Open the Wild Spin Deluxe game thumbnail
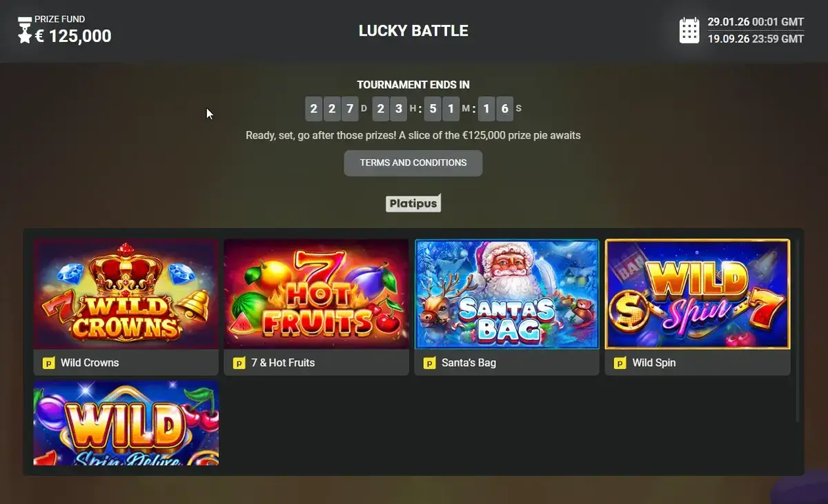The height and width of the screenshot is (504, 828). click(126, 423)
